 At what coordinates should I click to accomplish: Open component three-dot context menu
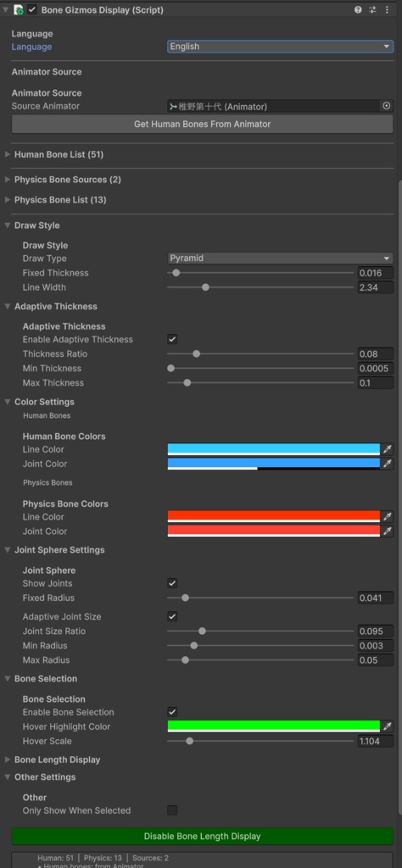387,10
